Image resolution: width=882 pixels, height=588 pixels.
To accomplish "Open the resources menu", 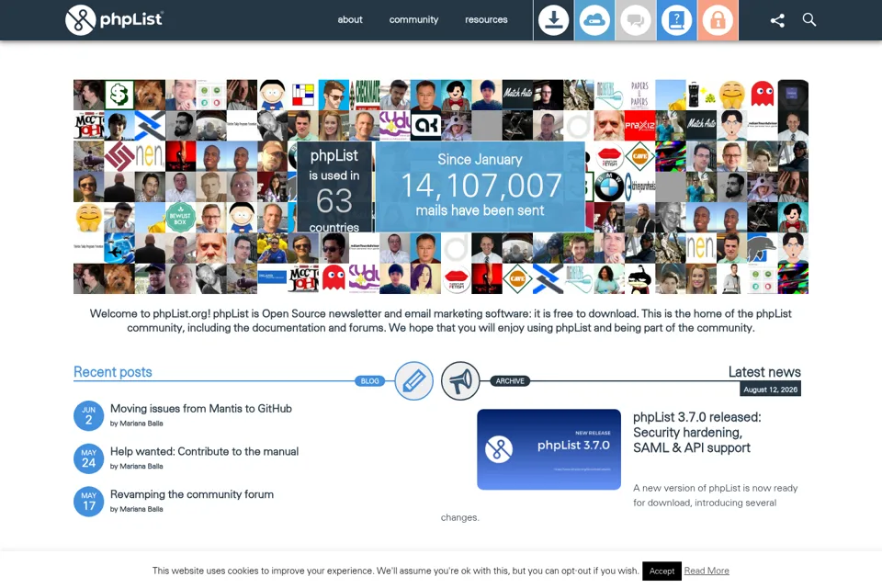I will [x=486, y=19].
